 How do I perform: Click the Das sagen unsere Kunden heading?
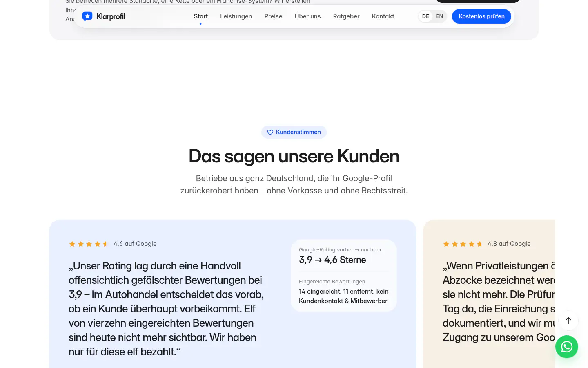point(294,156)
